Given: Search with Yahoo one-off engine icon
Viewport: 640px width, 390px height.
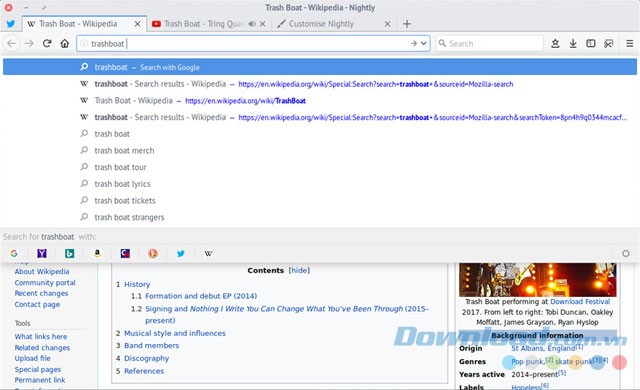Looking at the screenshot, I should (42, 253).
